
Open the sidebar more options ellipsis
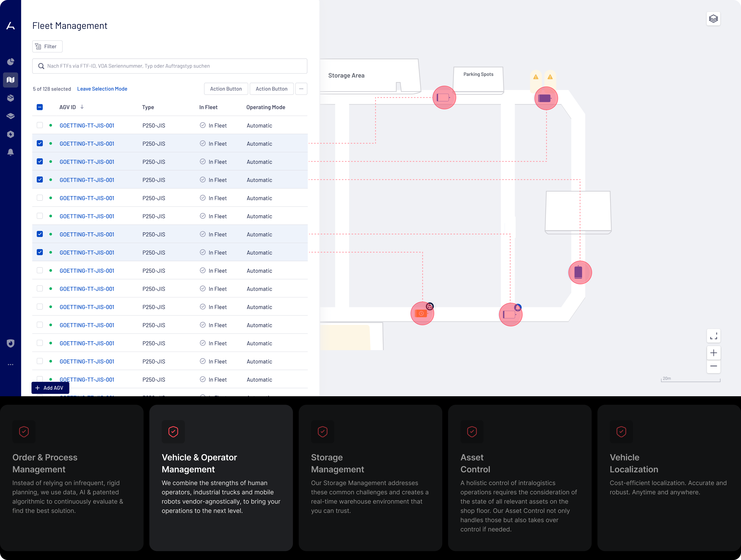click(10, 365)
